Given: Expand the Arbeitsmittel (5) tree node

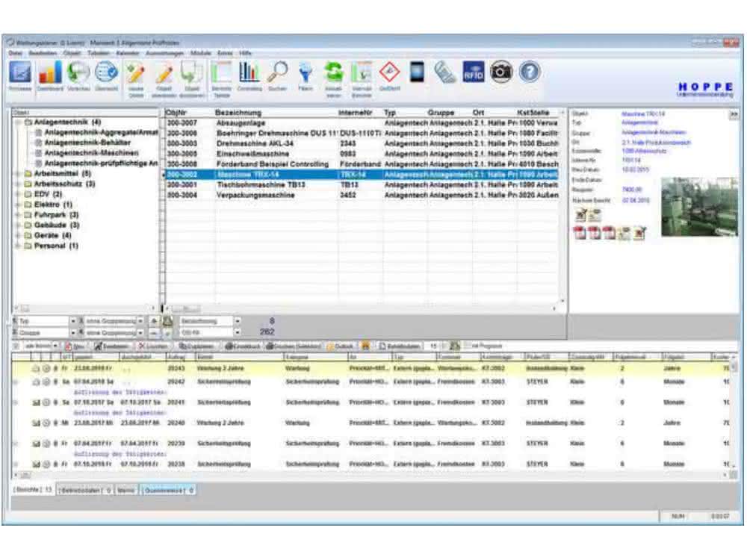Looking at the screenshot, I should (x=19, y=174).
